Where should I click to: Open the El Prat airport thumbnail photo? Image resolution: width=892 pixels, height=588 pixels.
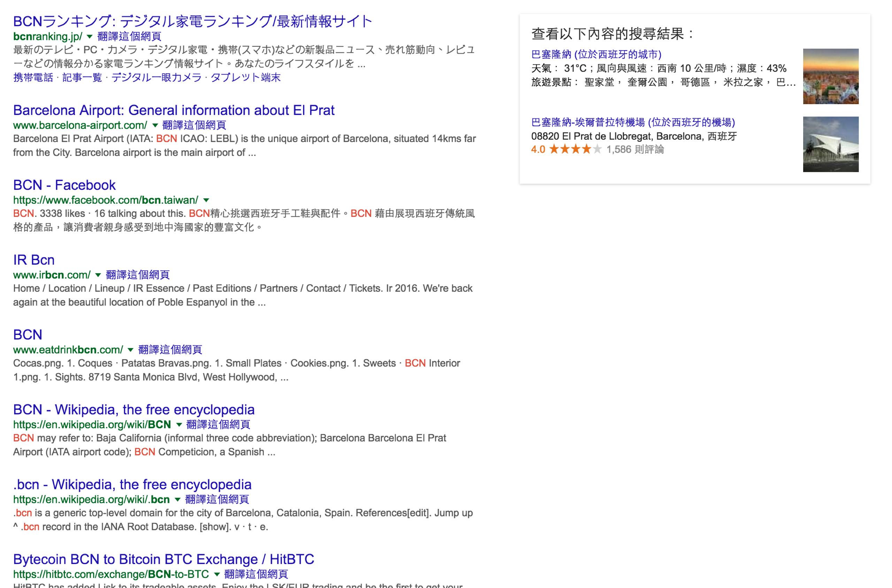click(x=830, y=144)
